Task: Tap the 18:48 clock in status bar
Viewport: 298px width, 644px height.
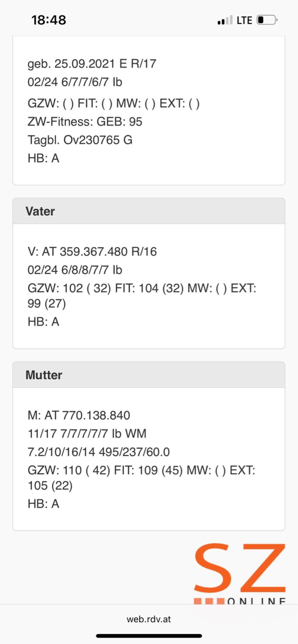Action: pos(49,20)
